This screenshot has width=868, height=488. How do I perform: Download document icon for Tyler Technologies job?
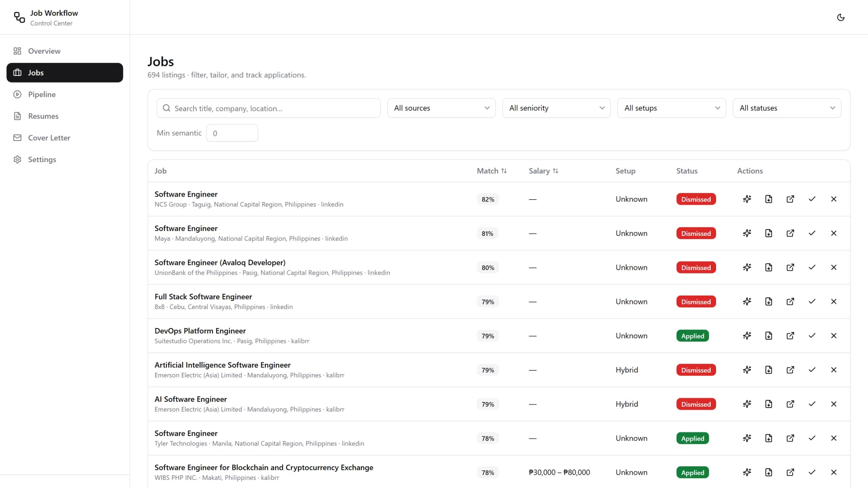click(769, 438)
